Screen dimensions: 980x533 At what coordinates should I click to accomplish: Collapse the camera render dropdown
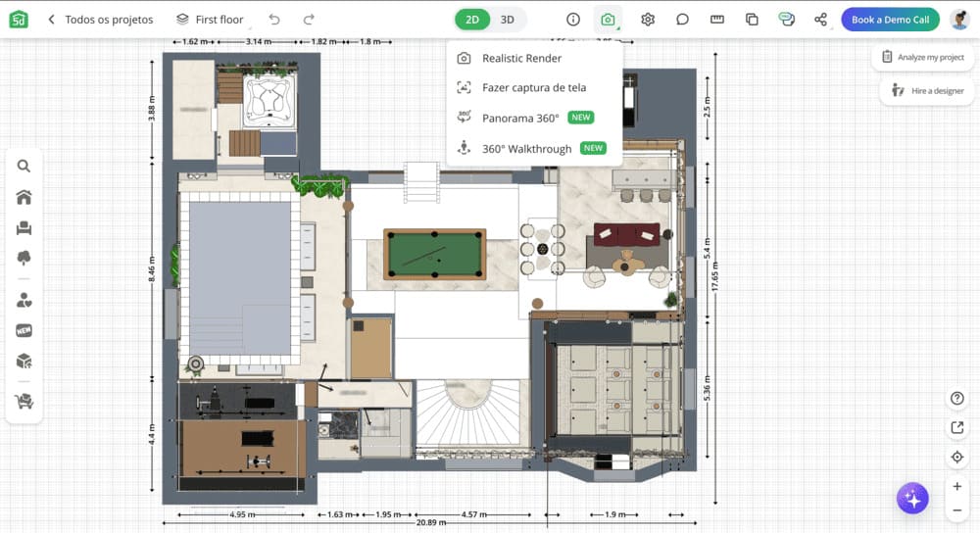(x=609, y=20)
